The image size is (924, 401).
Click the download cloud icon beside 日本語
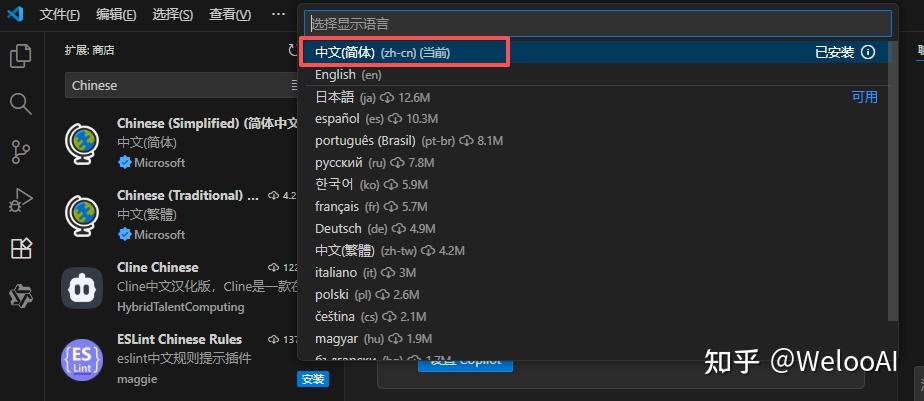tap(387, 97)
